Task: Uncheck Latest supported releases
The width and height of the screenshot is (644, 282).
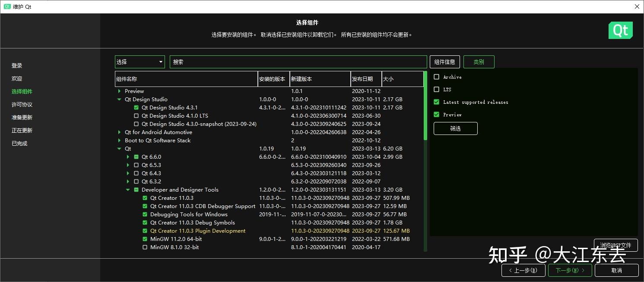Action: tap(438, 102)
